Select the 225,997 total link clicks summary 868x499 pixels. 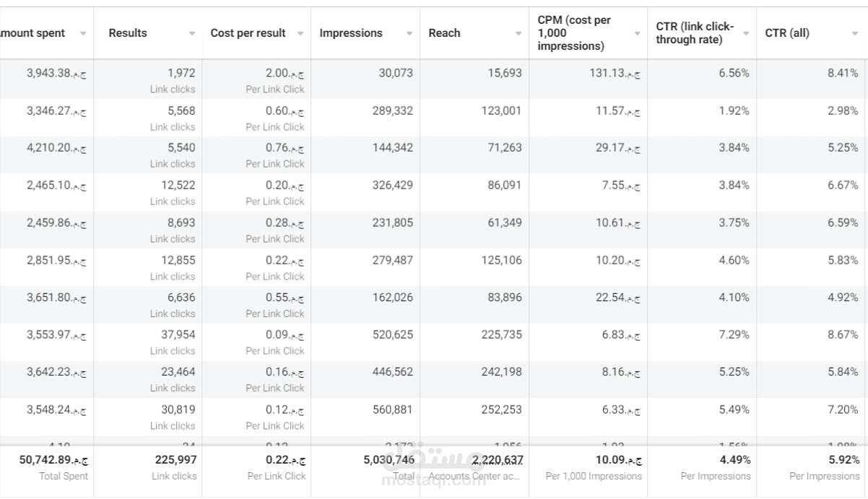[x=175, y=460]
